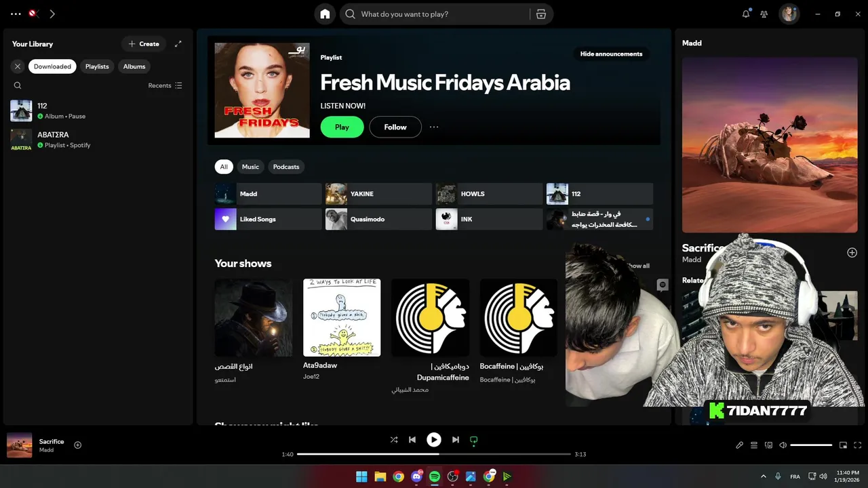Open Discord from the taskbar
This screenshot has width=868, height=488.
[x=416, y=476]
